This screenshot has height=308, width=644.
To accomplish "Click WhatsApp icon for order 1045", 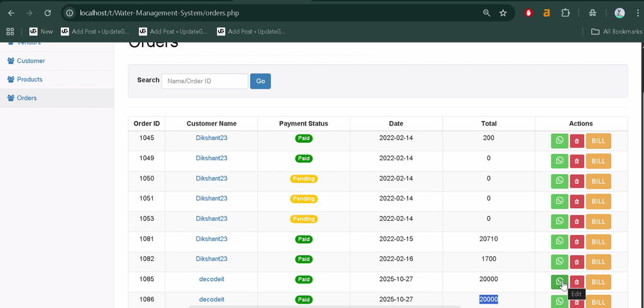I will point(559,141).
